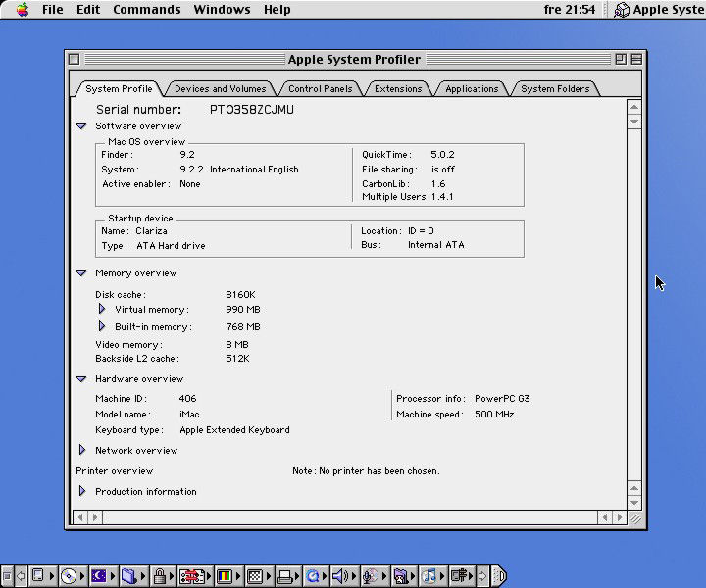Open the File menu
Screen dimensions: 706x588
53,9
